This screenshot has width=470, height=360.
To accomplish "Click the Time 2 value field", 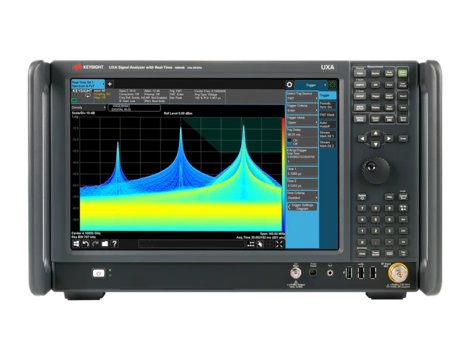I will pos(302,185).
